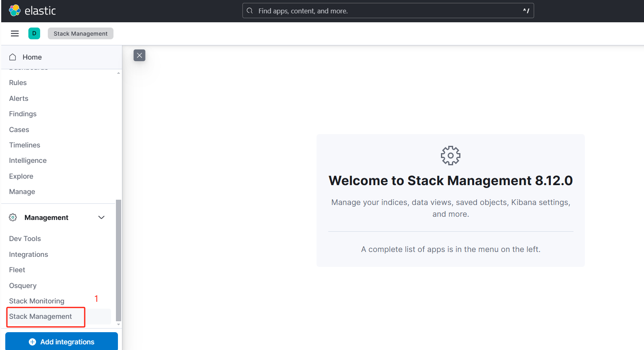Focus the Find apps search field

point(388,11)
